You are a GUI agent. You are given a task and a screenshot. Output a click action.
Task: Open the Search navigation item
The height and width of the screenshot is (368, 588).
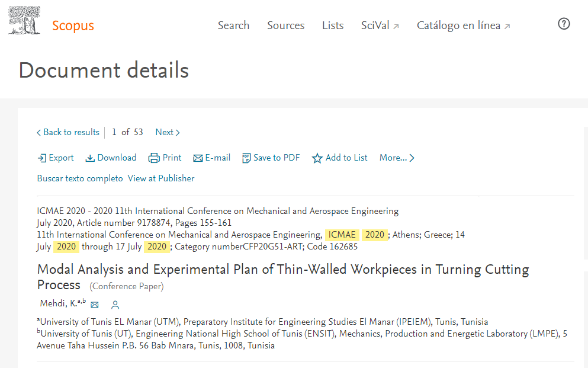(233, 25)
